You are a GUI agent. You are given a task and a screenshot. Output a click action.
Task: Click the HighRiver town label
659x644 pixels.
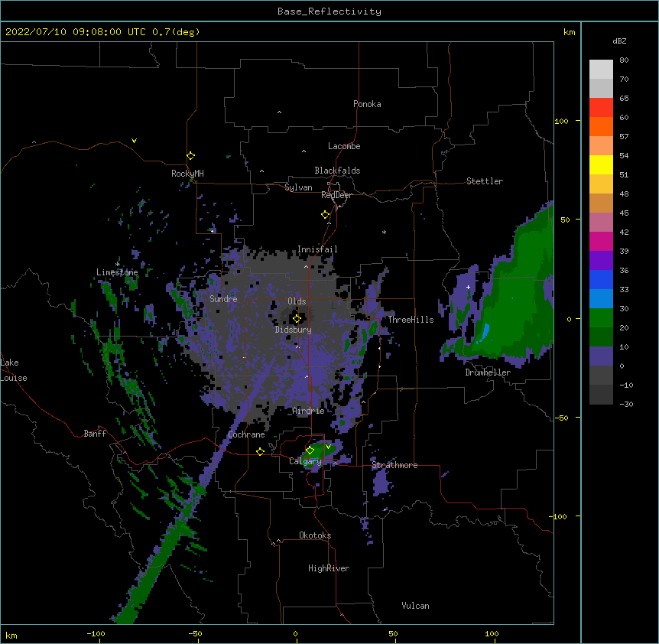pos(329,568)
